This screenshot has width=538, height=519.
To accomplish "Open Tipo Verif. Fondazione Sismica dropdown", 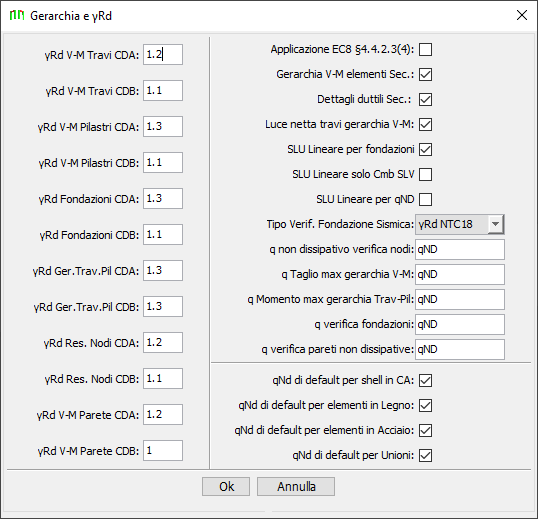I will pyautogui.click(x=460, y=224).
